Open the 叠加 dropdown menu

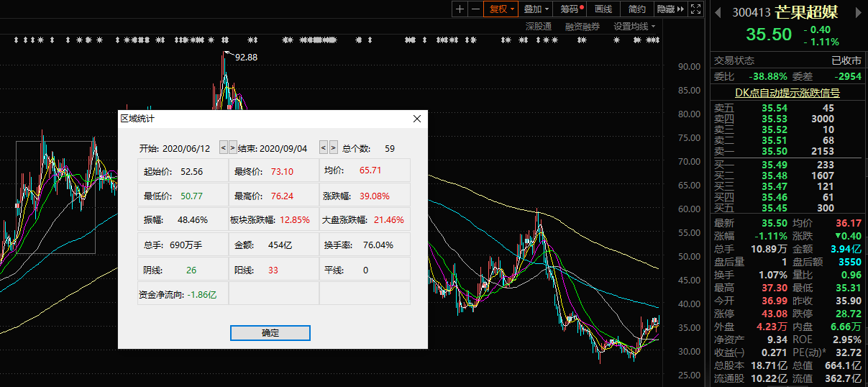536,9
